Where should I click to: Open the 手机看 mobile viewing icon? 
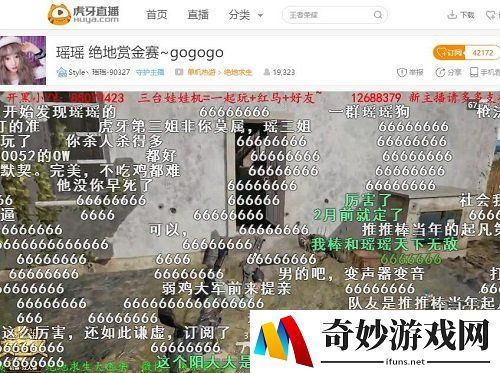coord(485,72)
